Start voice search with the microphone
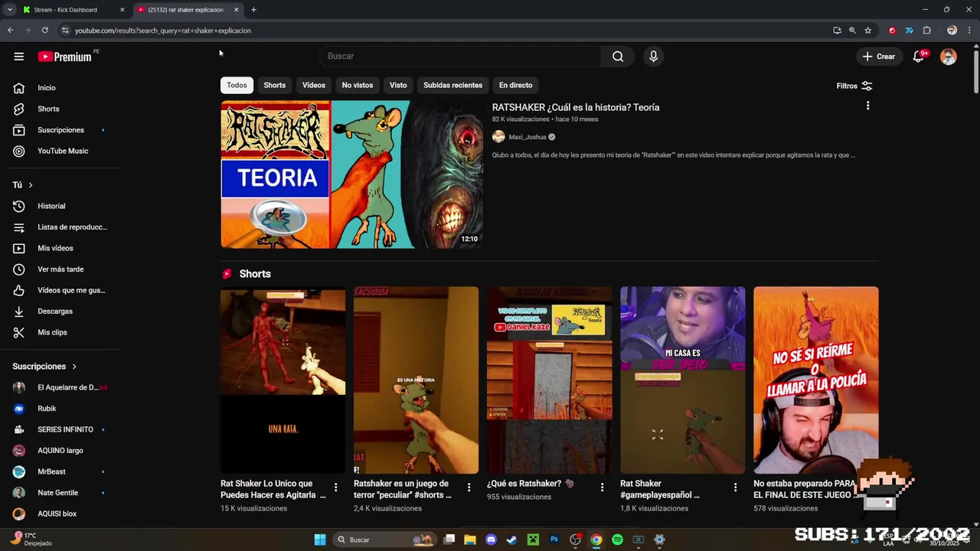Screen dimensions: 980x551 pyautogui.click(x=653, y=56)
